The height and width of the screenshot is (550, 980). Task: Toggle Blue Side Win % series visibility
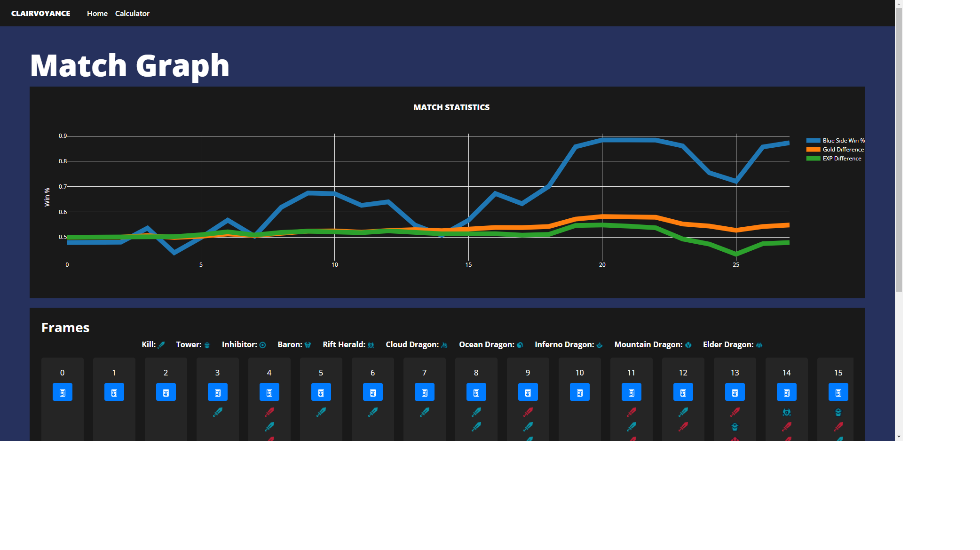pos(843,141)
